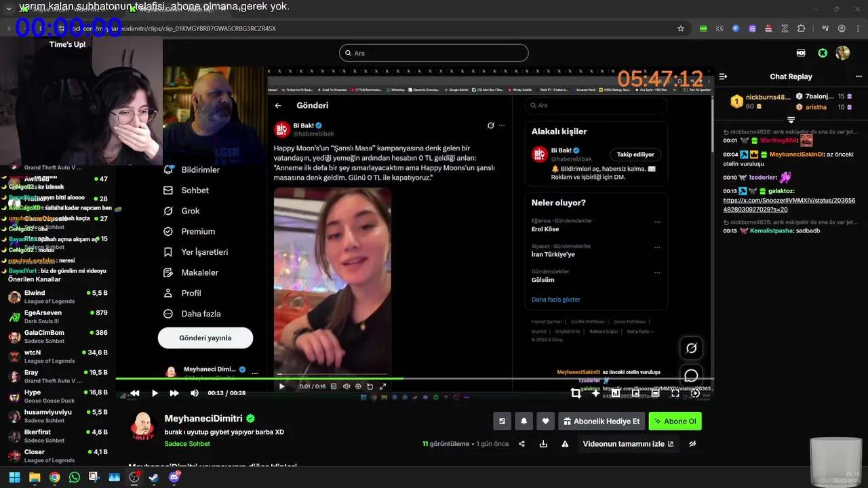Screen dimensions: 868x488
Task: Click the Z Chrome extension icon
Action: point(785,28)
